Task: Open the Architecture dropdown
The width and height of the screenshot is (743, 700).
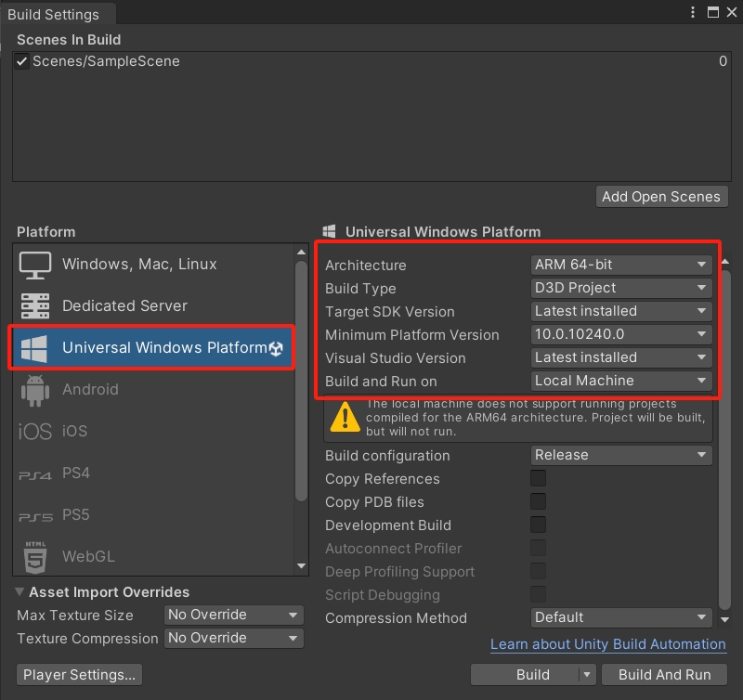Action: 621,266
